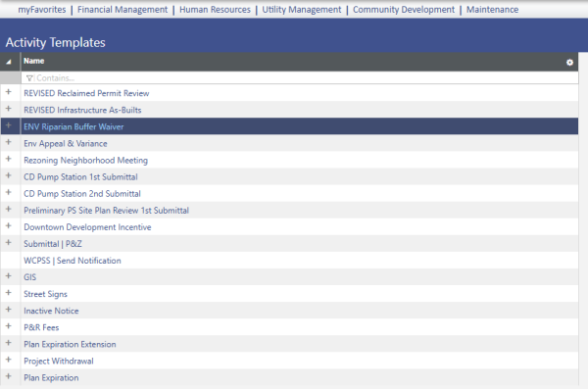Select Rezoning Neighborhood Meeting template
The height and width of the screenshot is (389, 588).
coord(85,161)
